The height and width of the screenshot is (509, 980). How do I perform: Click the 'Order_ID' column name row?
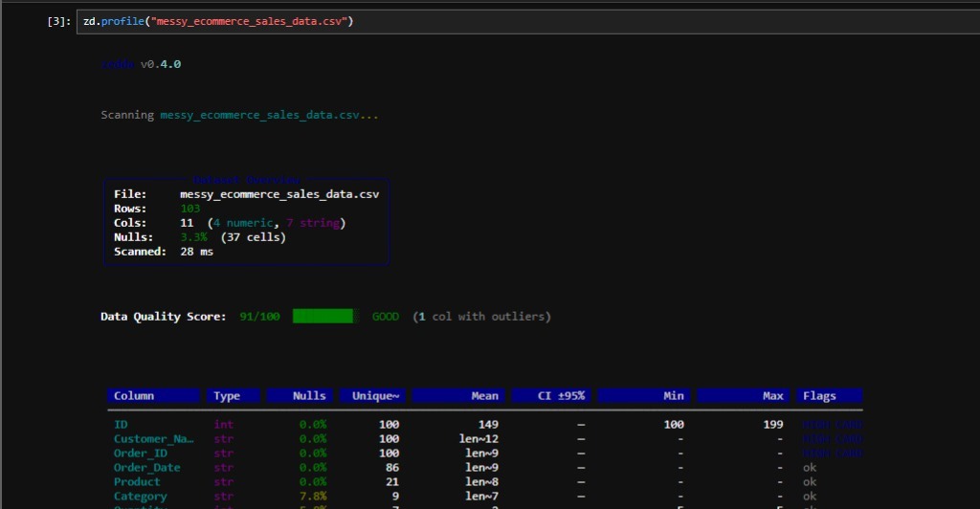(x=141, y=454)
